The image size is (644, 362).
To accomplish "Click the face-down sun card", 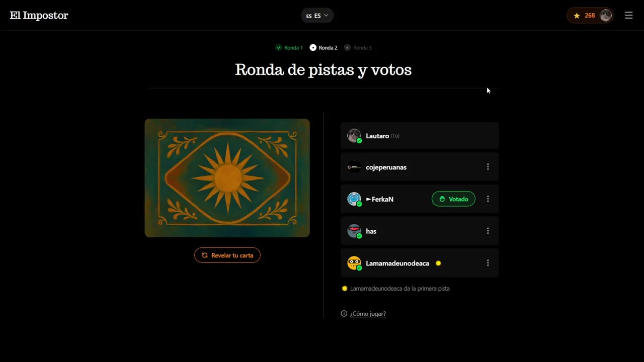I will point(227,178).
